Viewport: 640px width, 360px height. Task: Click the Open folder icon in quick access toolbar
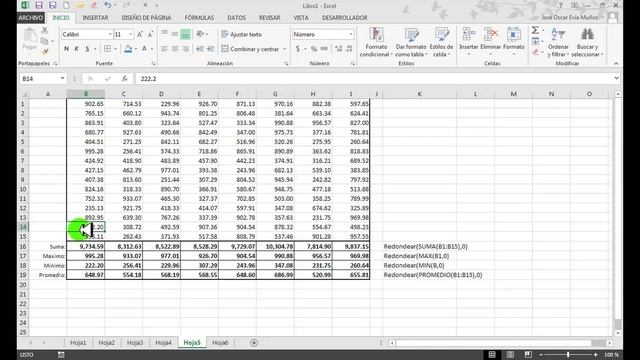tap(80, 5)
